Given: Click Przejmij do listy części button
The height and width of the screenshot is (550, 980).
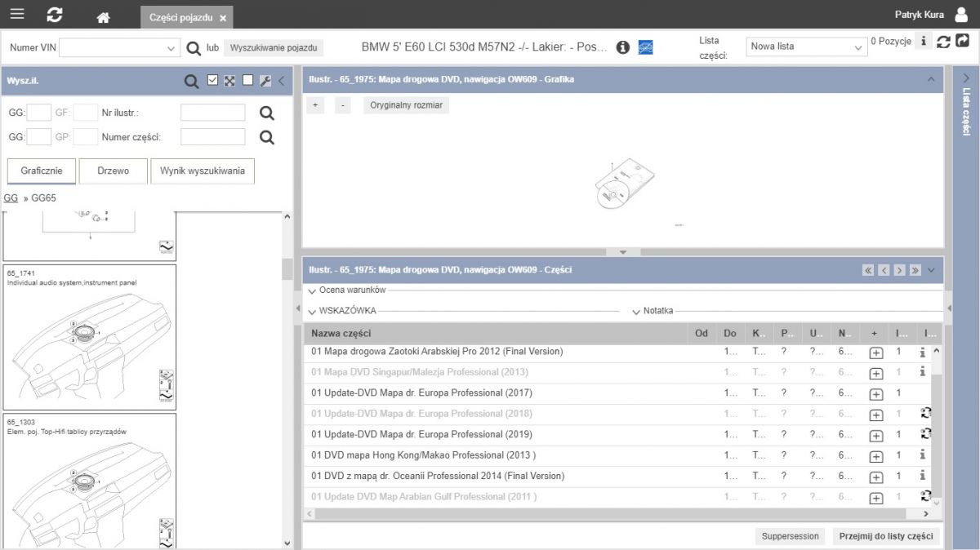Looking at the screenshot, I should tap(885, 536).
